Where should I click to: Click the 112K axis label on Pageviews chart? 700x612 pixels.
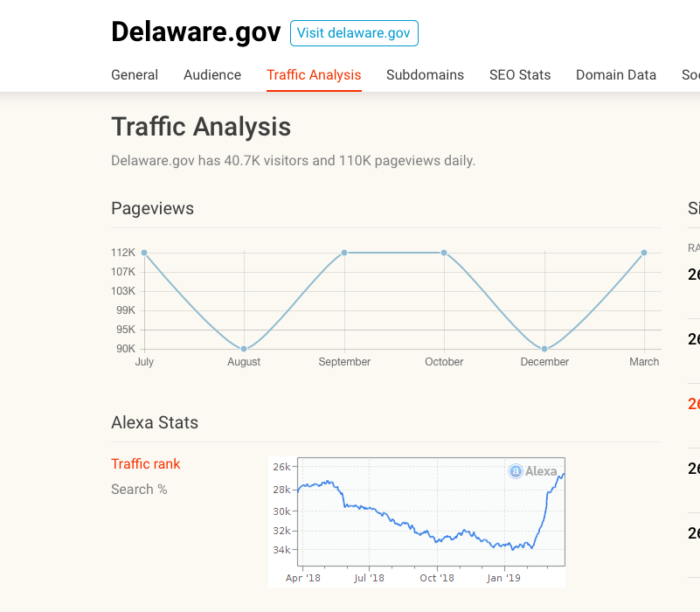123,253
